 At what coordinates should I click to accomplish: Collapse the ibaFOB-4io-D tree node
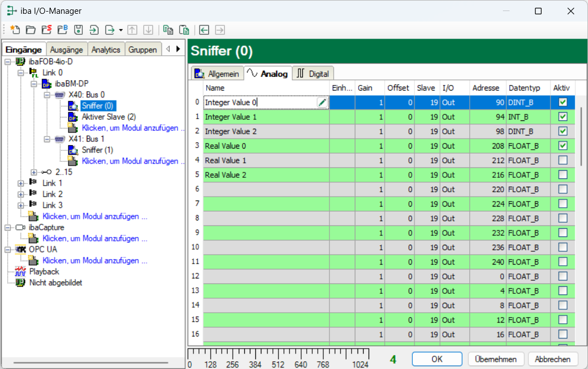pos(8,62)
